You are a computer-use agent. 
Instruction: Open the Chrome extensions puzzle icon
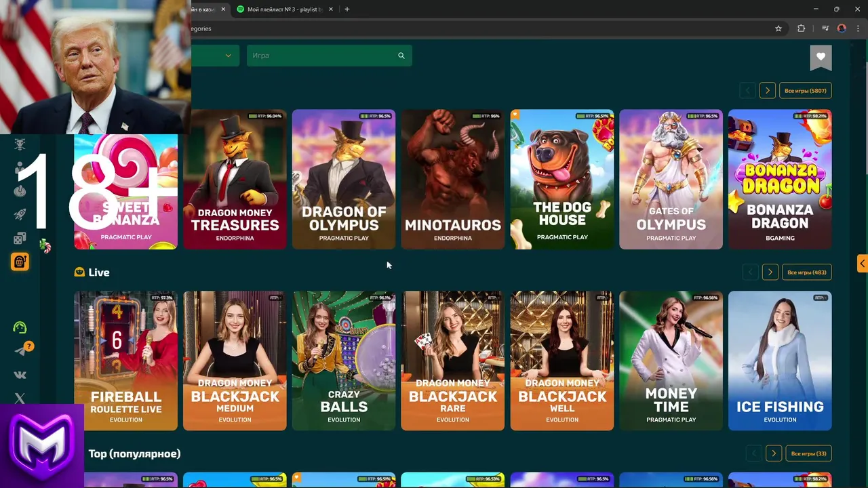tap(802, 28)
